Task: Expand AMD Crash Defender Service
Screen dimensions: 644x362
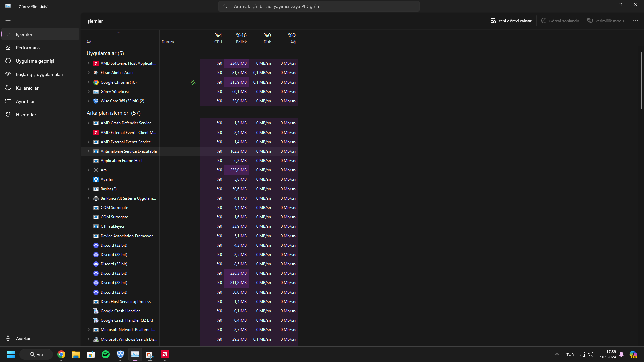Action: (x=89, y=123)
